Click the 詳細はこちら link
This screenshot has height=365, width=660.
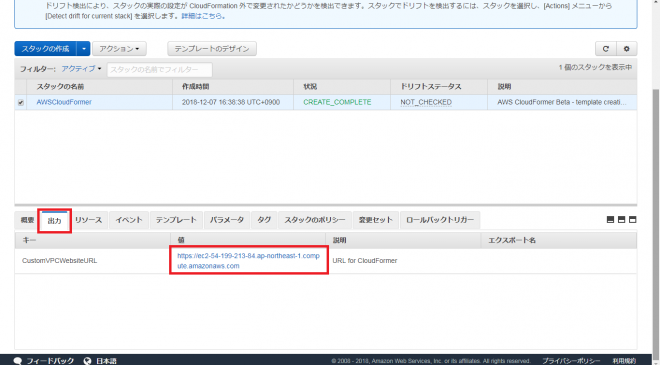[203, 16]
